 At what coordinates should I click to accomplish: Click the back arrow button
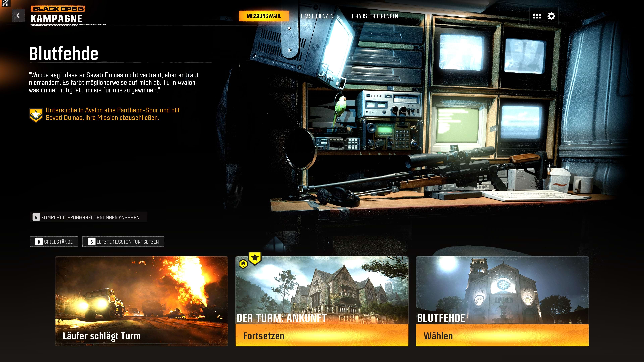(18, 16)
